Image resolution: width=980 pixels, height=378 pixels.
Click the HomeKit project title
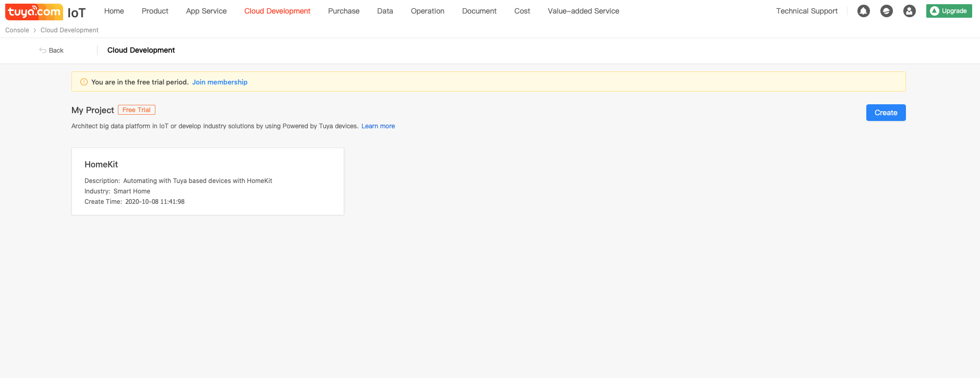point(101,164)
